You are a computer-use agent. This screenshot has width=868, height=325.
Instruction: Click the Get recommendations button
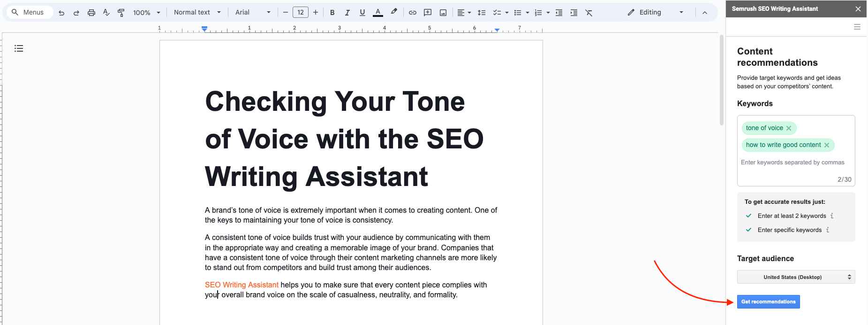pyautogui.click(x=768, y=302)
